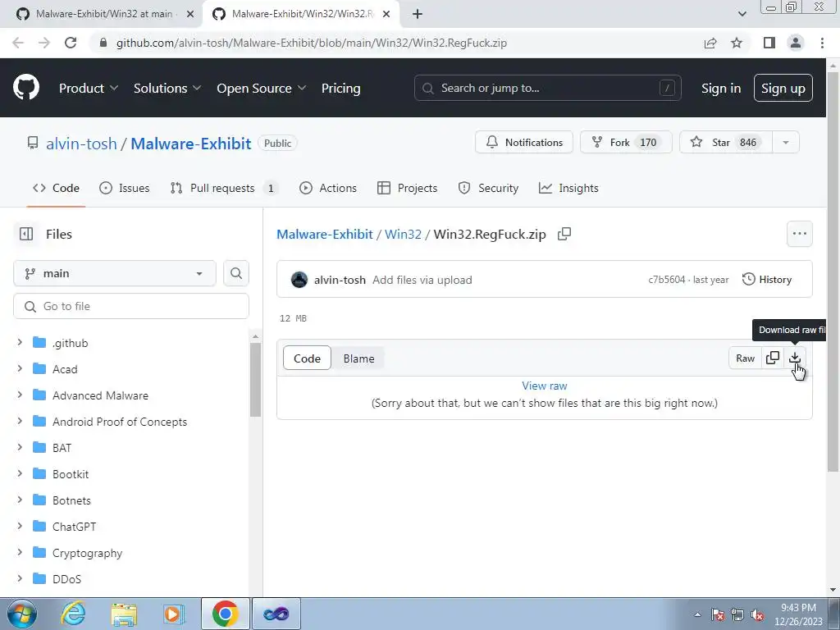Viewport: 840px width, 630px height.
Task: Copy raw file contents icon
Action: point(773,358)
